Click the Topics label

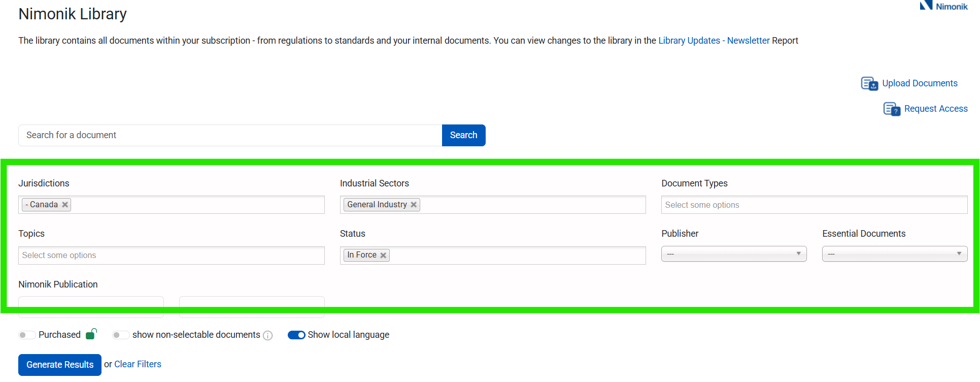pos(31,234)
